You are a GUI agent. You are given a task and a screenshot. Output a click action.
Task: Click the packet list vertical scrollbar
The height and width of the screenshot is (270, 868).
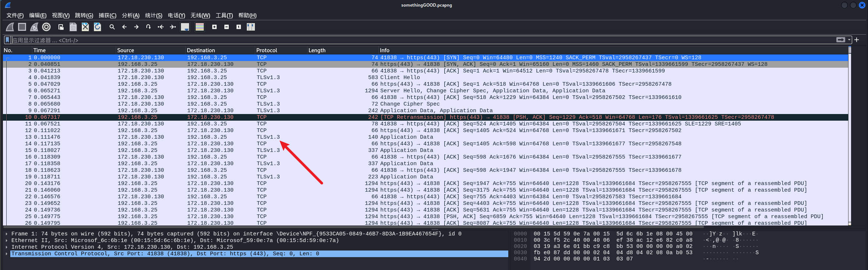pyautogui.click(x=850, y=136)
